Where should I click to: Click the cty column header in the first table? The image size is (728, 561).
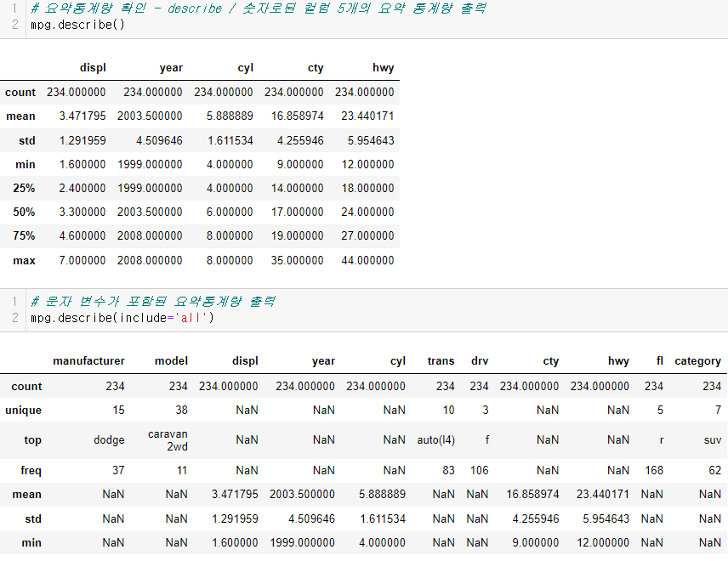316,68
